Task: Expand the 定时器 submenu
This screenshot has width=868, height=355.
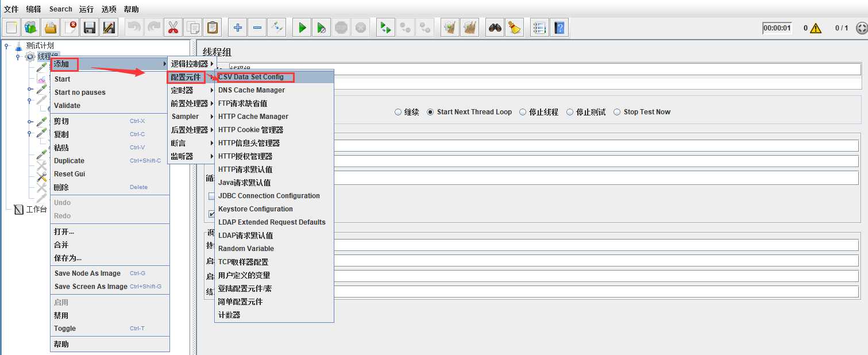Action: tap(192, 90)
